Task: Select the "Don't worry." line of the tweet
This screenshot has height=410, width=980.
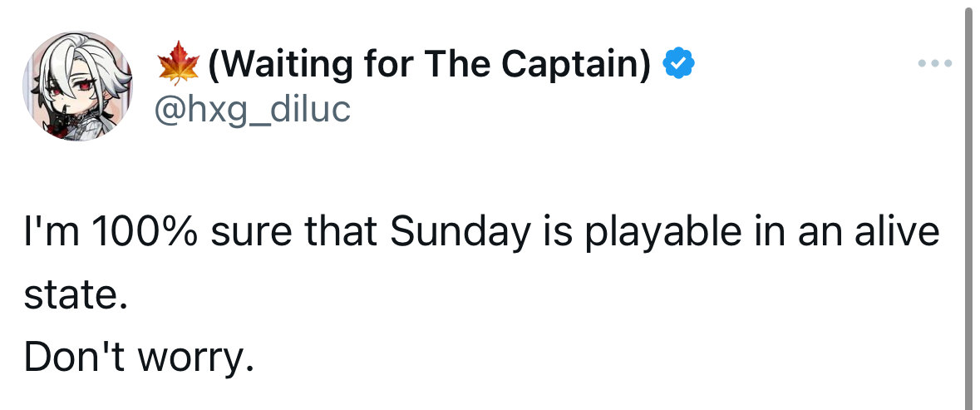Action: coord(137,357)
